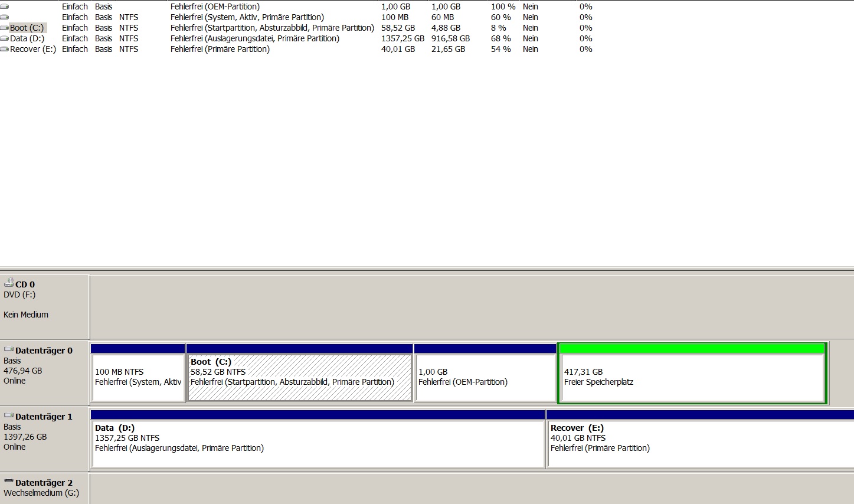This screenshot has height=504, width=854.
Task: Click the Datenträger 2 removable disk icon
Action: click(x=9, y=482)
